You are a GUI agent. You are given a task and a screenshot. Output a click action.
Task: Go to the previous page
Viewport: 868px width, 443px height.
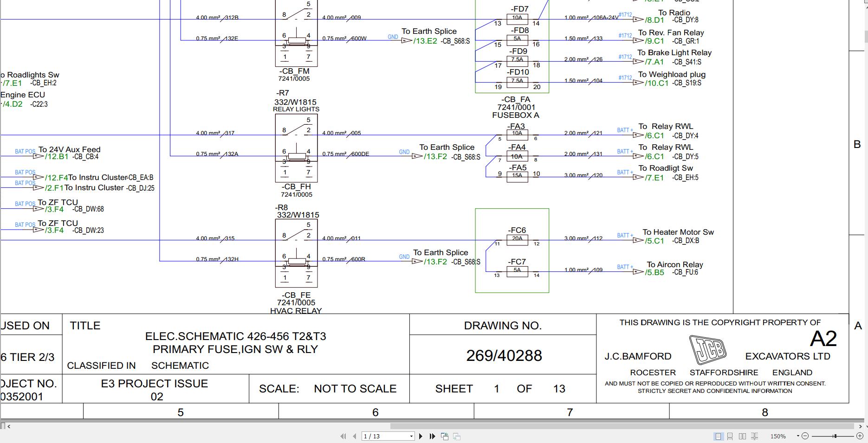tap(354, 436)
